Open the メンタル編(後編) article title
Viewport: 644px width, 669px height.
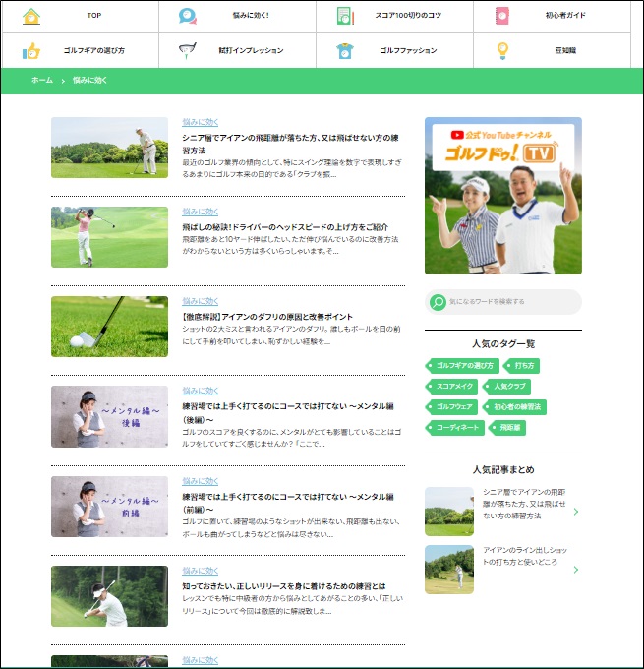tap(288, 412)
